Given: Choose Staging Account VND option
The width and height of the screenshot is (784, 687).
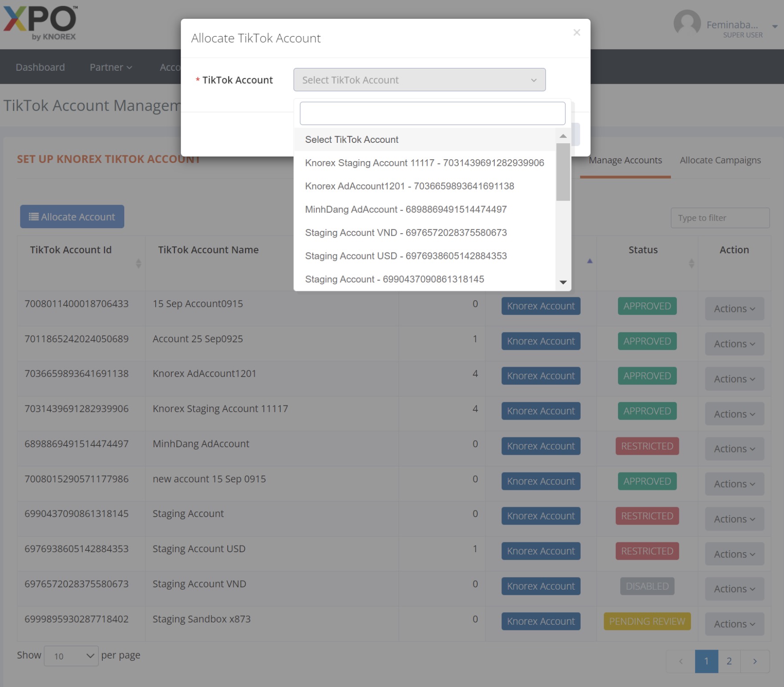Looking at the screenshot, I should 406,233.
